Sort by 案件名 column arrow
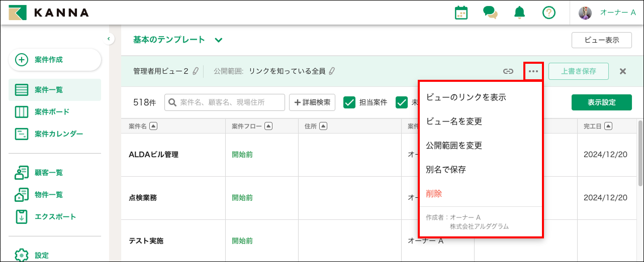Image resolution: width=644 pixels, height=262 pixels. click(x=153, y=126)
